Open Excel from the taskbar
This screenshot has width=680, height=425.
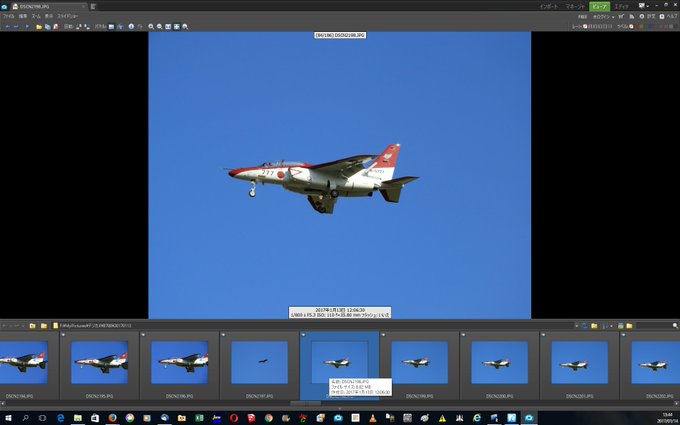[199, 418]
